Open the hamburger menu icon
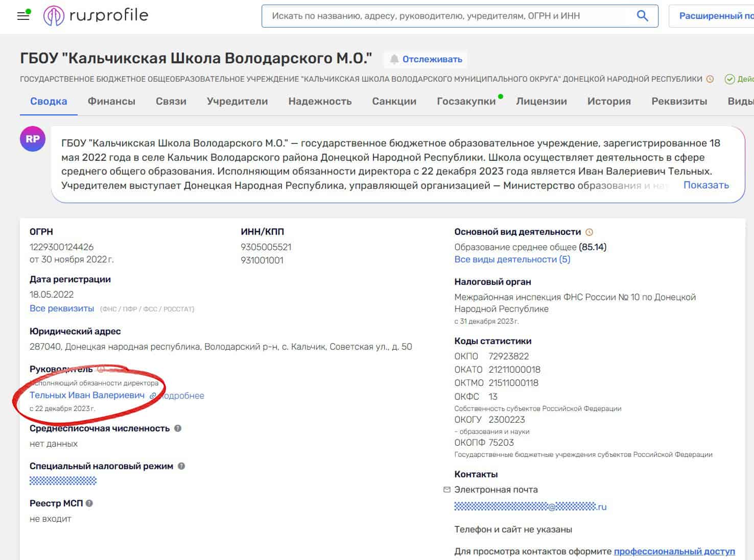Screen dimensions: 754x560 (23, 16)
